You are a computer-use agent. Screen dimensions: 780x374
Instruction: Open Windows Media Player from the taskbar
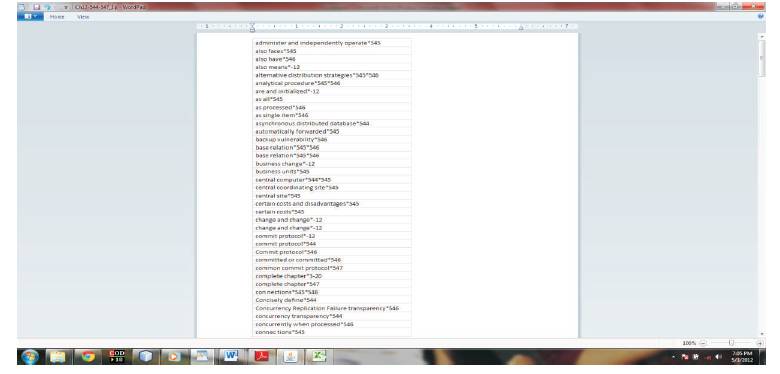point(175,357)
